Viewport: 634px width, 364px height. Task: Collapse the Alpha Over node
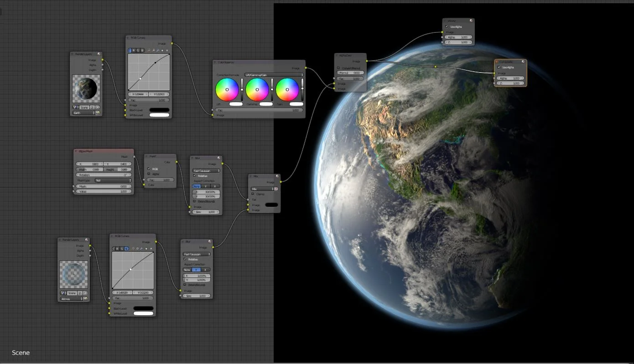[x=337, y=55]
